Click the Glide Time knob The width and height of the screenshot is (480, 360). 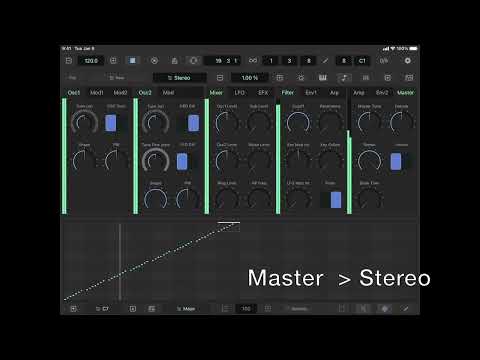pos(369,199)
